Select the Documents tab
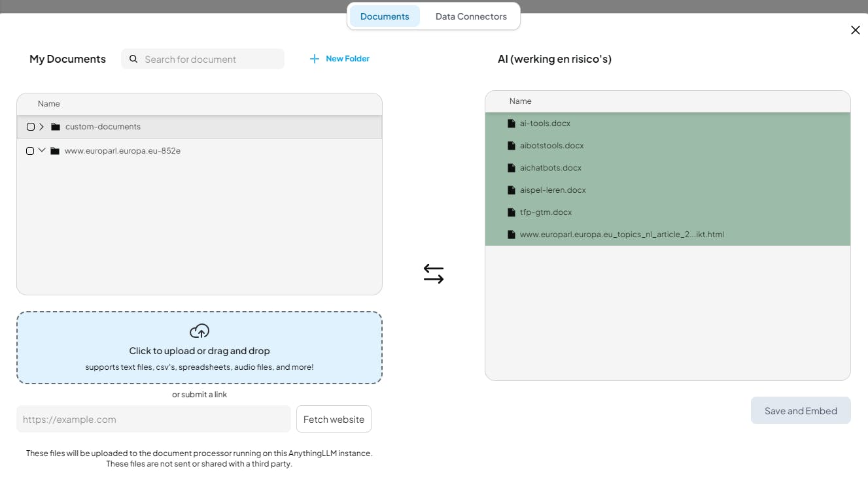The image size is (868, 477). point(385,16)
